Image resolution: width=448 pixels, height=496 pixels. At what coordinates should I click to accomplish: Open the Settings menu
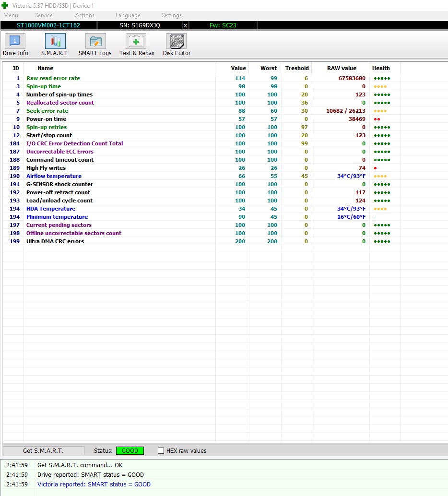(x=171, y=15)
